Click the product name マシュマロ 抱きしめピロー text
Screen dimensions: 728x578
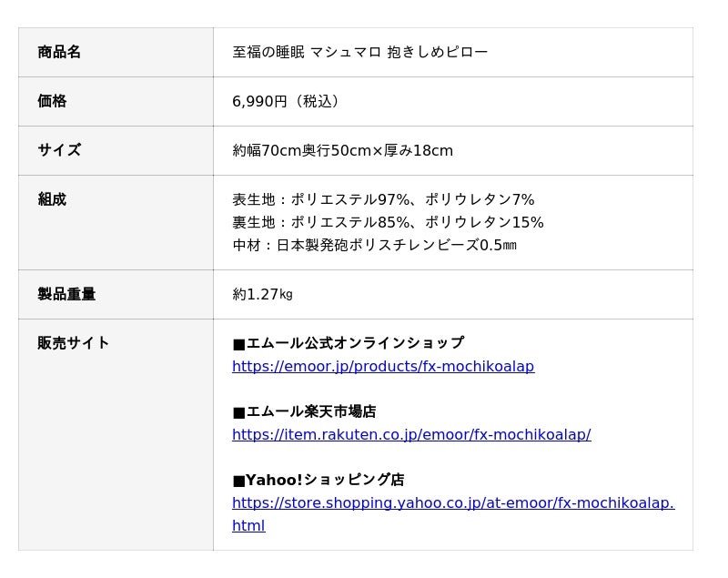(359, 52)
